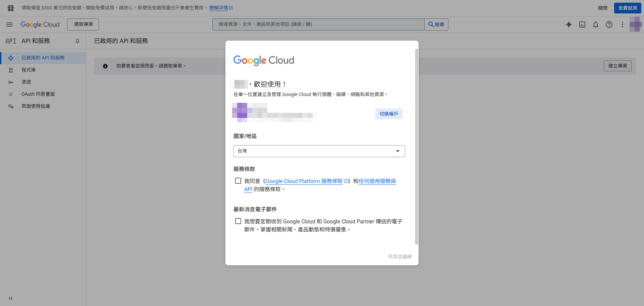Enable the 最新消息電子郵件 newsletter checkbox
This screenshot has height=306, width=644.
(x=238, y=221)
